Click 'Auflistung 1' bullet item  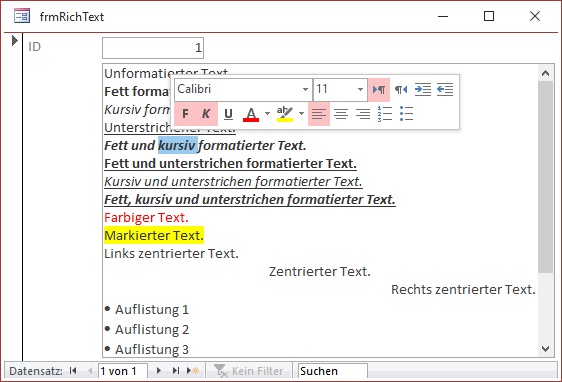147,310
